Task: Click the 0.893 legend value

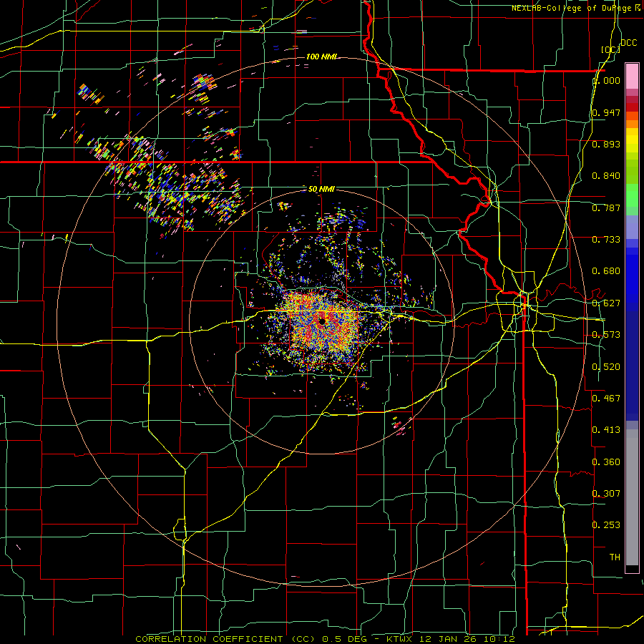Action: coord(606,144)
